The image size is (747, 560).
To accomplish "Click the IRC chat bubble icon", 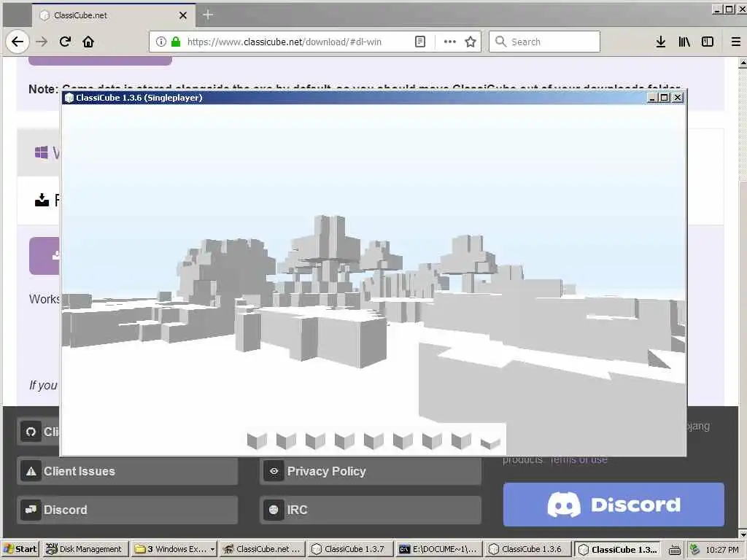I will [274, 510].
